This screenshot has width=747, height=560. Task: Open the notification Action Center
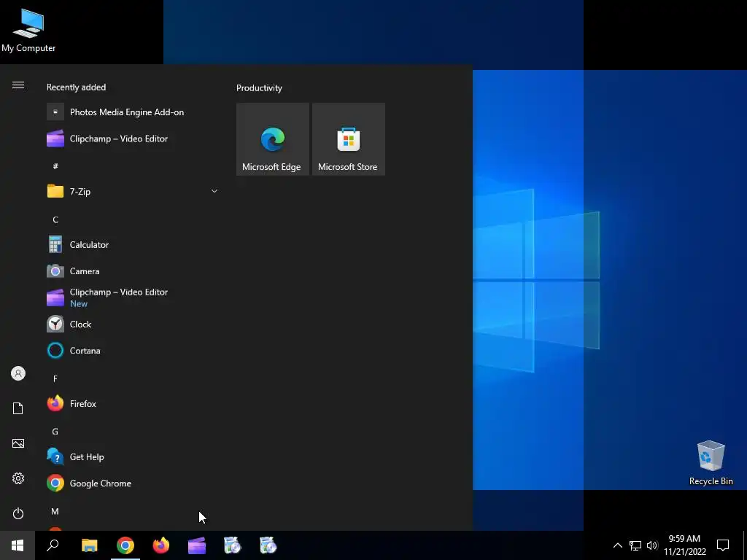coord(723,545)
